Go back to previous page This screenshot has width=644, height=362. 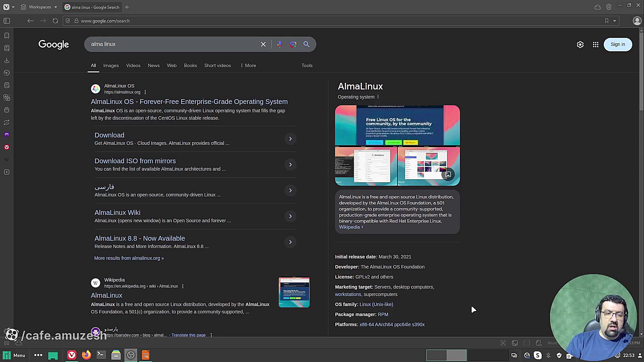(31, 21)
